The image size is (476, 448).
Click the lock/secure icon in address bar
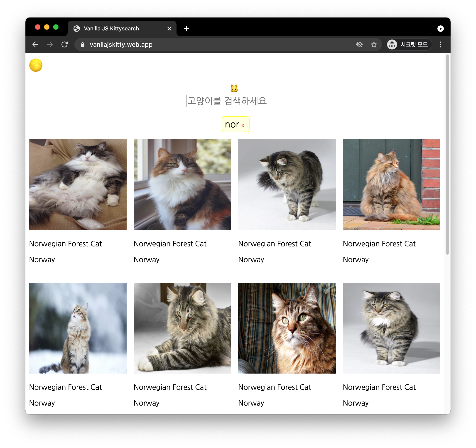point(83,45)
